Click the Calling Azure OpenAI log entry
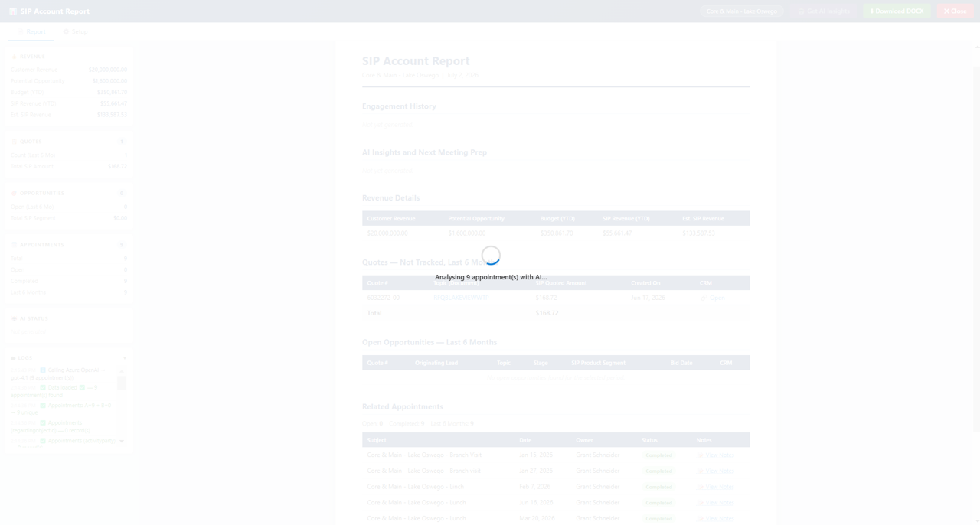Image resolution: width=980 pixels, height=525 pixels. 63,373
